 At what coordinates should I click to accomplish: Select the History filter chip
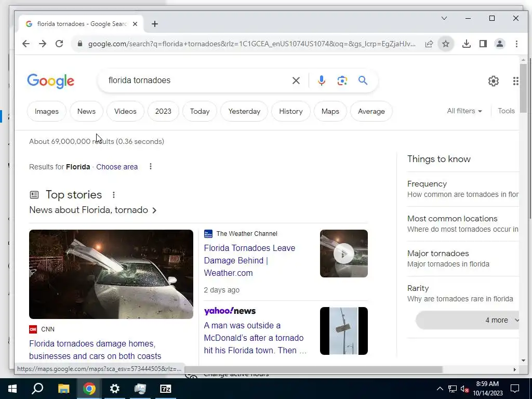click(291, 111)
